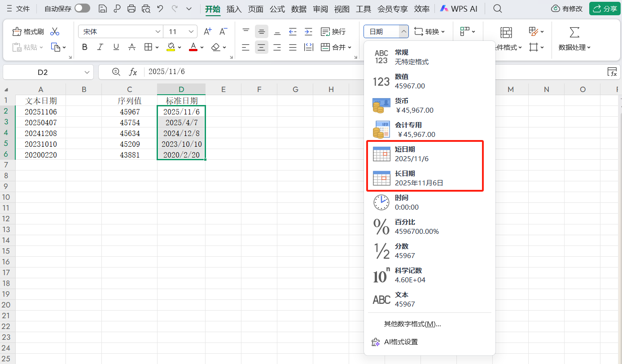The width and height of the screenshot is (622, 364).
Task: Click the 撤销 undo arrow icon
Action: click(159, 8)
